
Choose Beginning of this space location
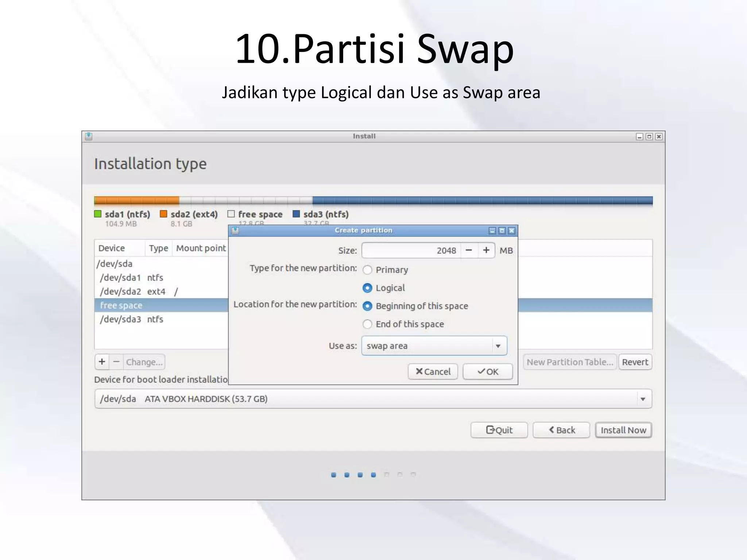[367, 306]
